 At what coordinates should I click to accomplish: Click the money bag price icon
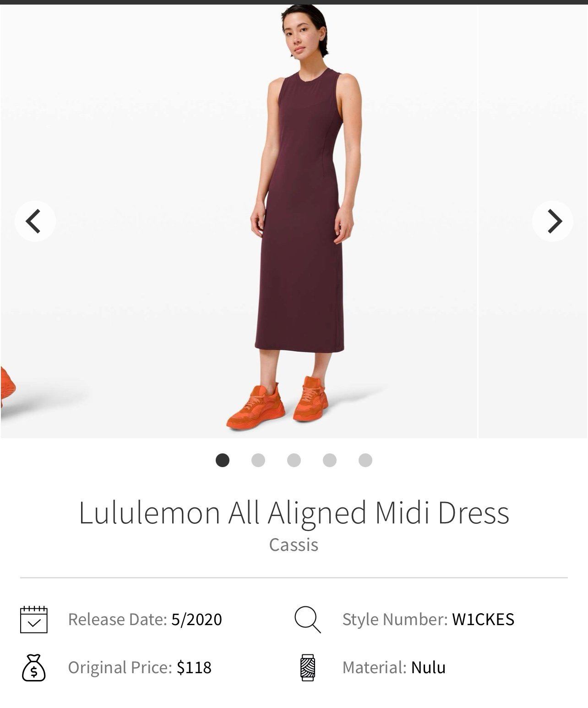click(x=34, y=668)
